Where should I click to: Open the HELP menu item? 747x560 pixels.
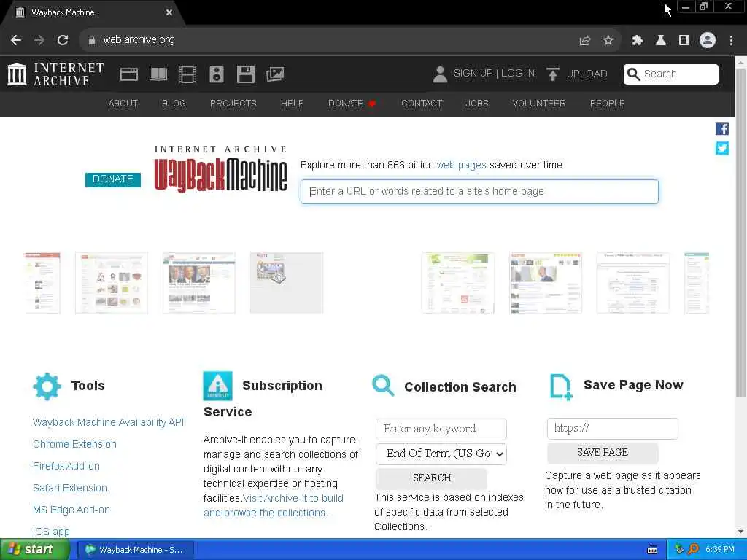pos(292,104)
